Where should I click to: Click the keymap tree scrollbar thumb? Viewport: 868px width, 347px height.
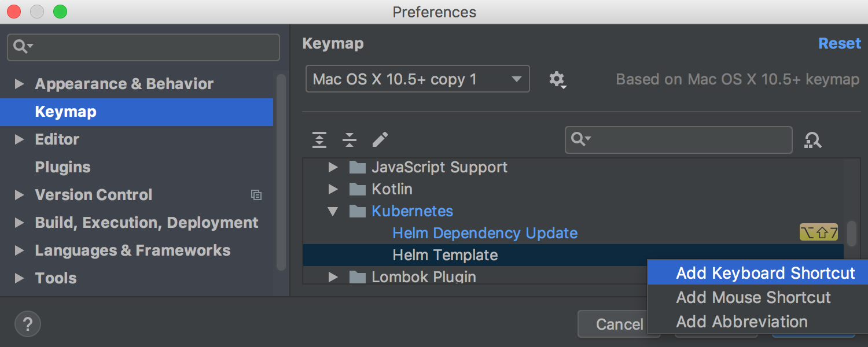[851, 233]
